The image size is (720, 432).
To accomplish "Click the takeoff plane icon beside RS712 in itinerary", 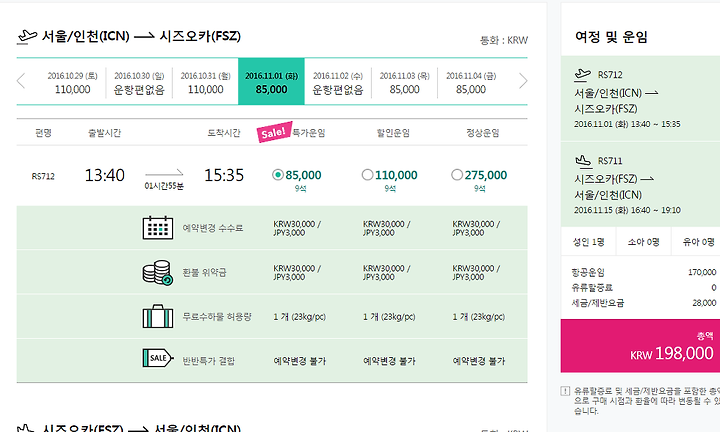I will coord(583,75).
